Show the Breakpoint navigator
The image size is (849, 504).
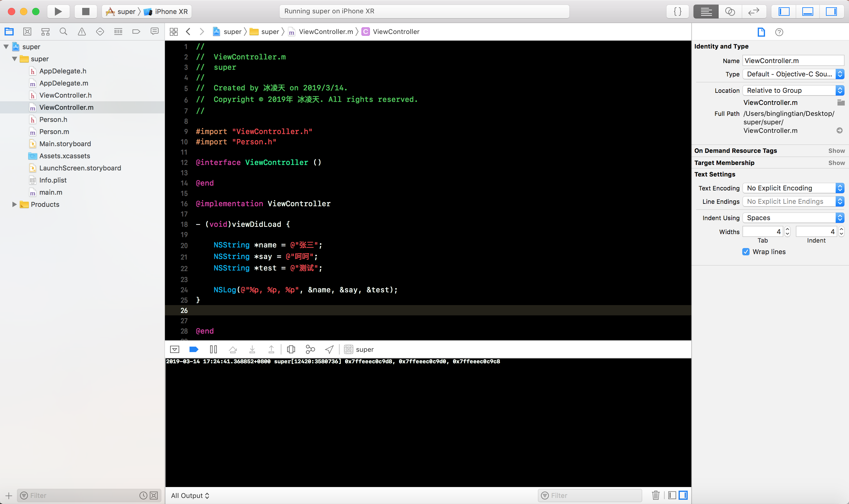click(136, 32)
